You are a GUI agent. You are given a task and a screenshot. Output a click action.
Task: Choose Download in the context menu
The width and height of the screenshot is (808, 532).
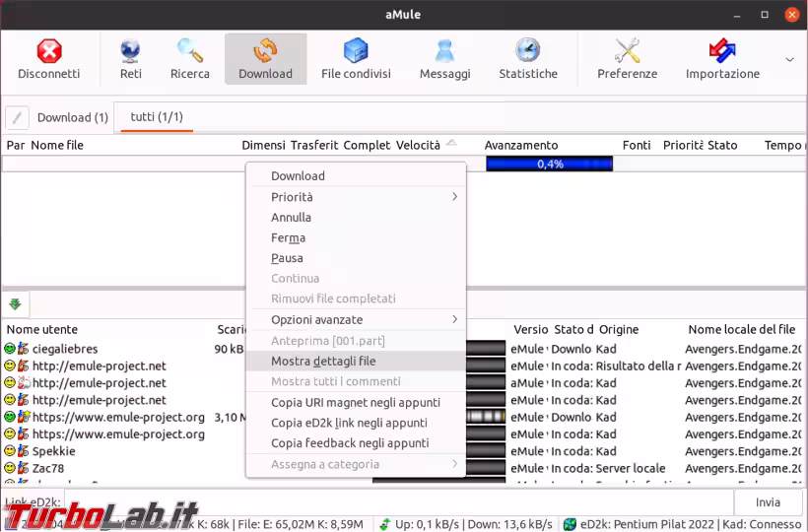(x=356, y=176)
